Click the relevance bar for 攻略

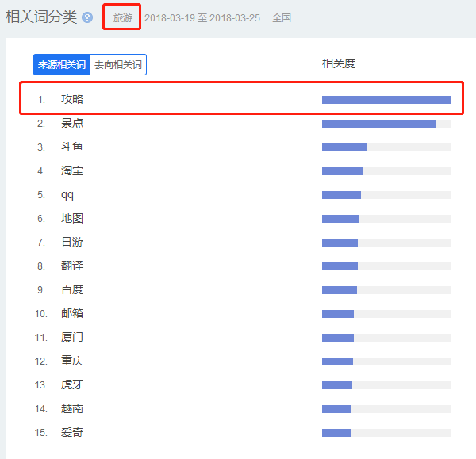[x=386, y=100]
